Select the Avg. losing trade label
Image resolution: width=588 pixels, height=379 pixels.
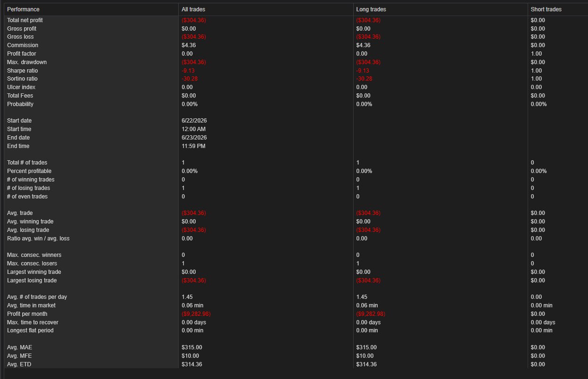tap(28, 230)
